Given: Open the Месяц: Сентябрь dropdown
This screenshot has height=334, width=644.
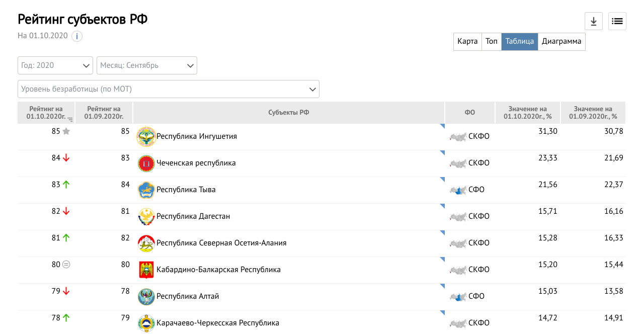Looking at the screenshot, I should pyautogui.click(x=146, y=65).
